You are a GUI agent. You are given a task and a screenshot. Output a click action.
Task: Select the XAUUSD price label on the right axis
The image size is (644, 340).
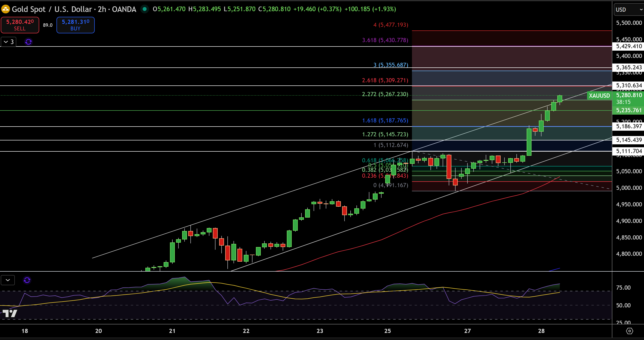(x=599, y=95)
